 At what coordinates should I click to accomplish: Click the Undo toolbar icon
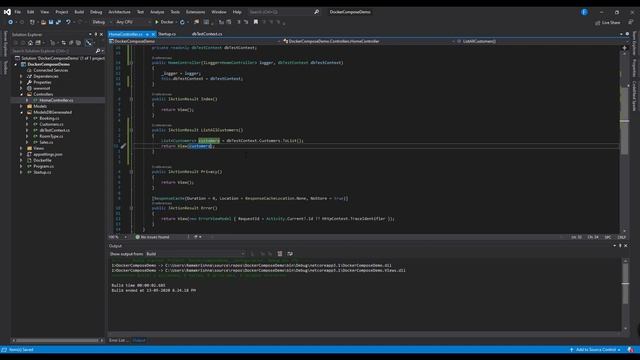pos(68,22)
